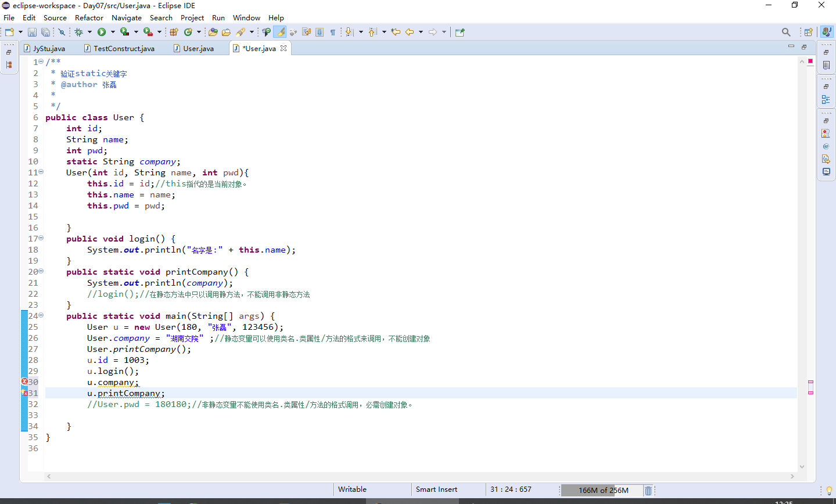The image size is (836, 504).
Task: Collapse the login method fold at line 17
Action: coord(41,238)
